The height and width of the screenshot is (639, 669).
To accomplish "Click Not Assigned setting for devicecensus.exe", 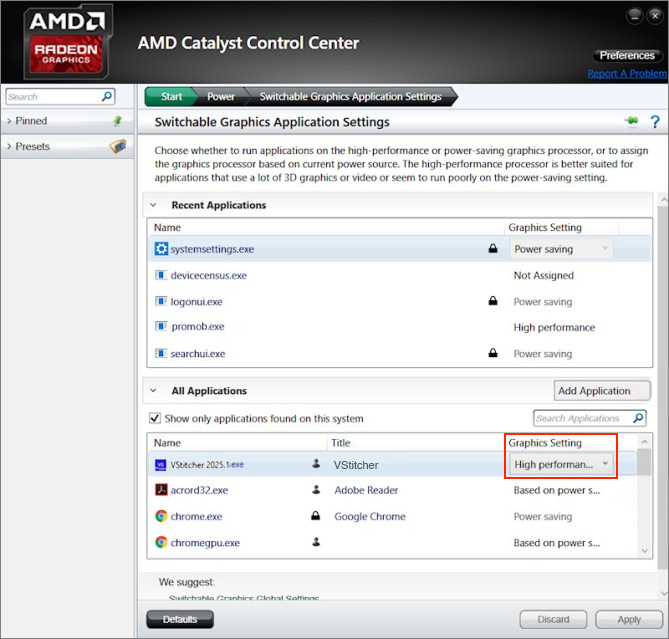I will pyautogui.click(x=544, y=276).
